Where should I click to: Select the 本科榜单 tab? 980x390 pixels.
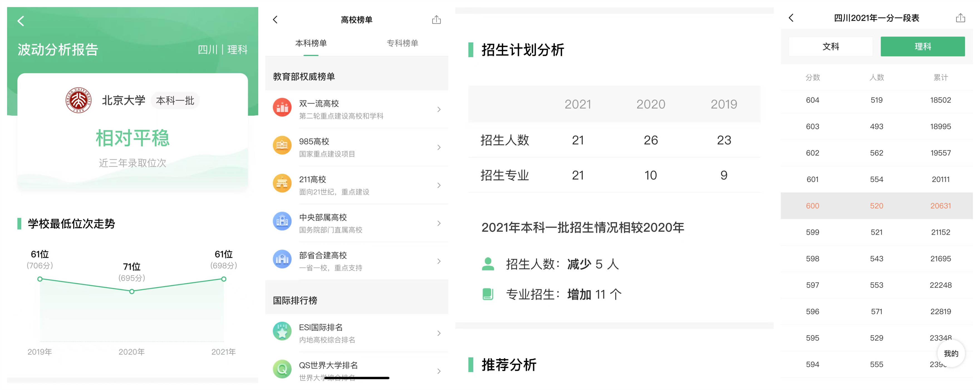click(x=311, y=43)
